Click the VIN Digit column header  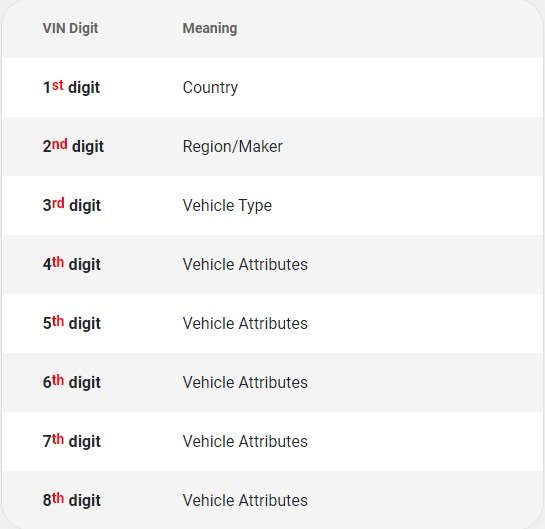coord(70,29)
